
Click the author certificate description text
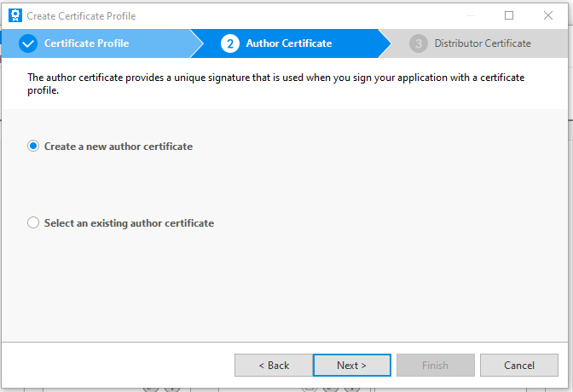[276, 84]
